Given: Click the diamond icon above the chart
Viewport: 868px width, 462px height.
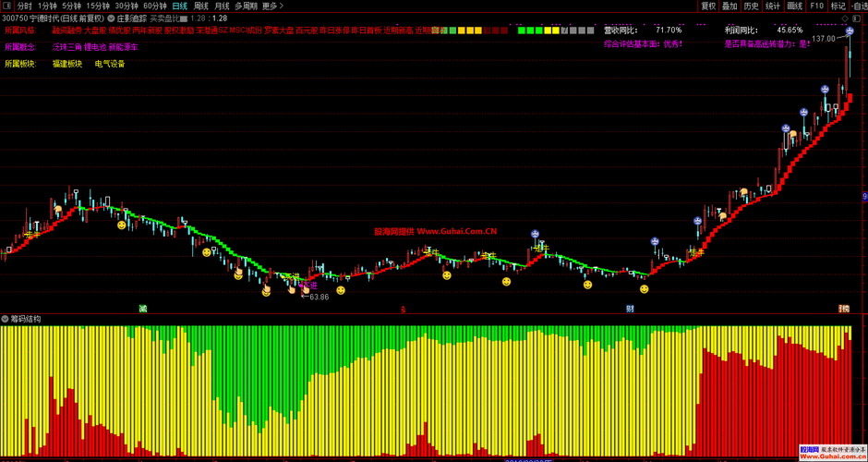Looking at the screenshot, I should 843,18.
